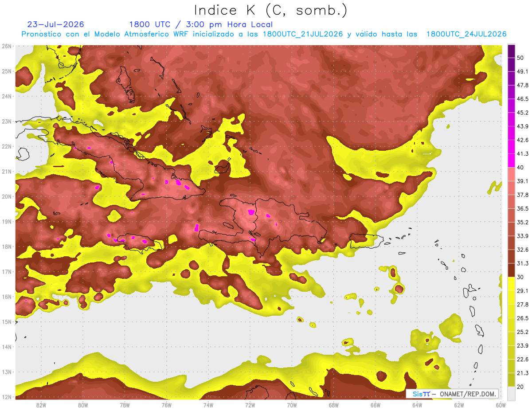Click the '62W' longitude axis label

[x=459, y=405]
